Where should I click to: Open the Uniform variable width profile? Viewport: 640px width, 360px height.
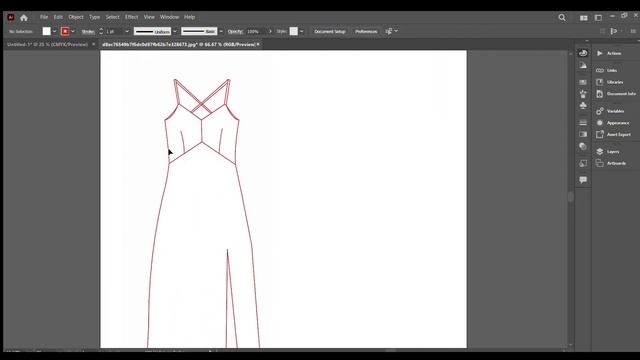tap(152, 31)
